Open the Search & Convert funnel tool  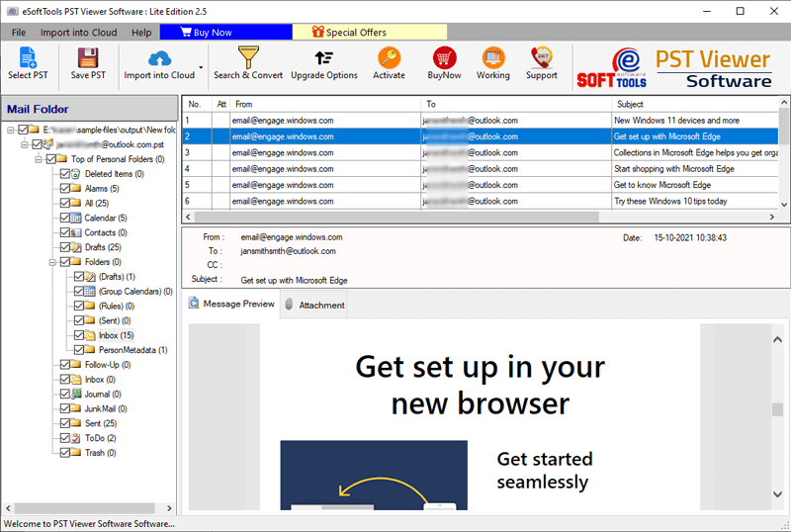click(x=248, y=58)
